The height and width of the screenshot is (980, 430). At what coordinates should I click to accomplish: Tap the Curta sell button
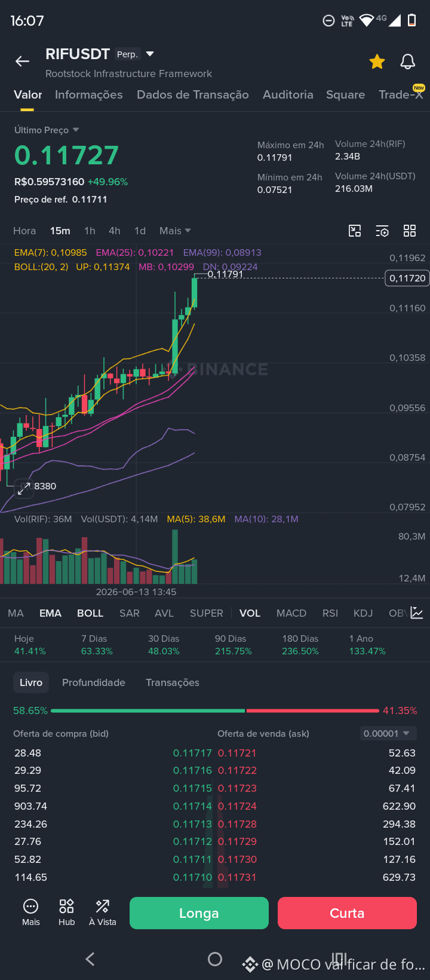[x=347, y=913]
